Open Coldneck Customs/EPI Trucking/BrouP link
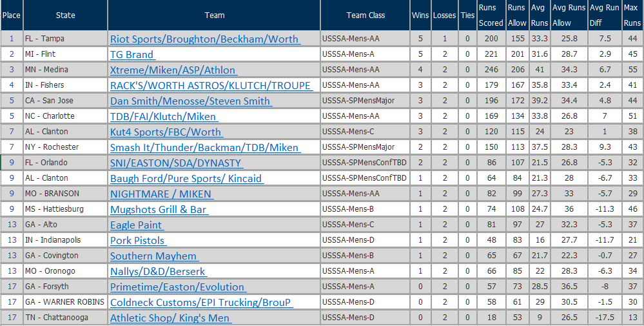Screen dimensions: 644x326 201,302
